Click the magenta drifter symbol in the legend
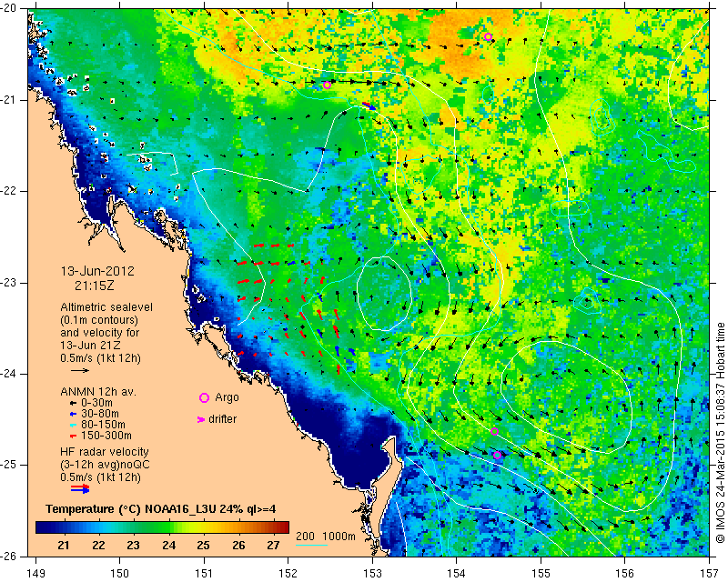728x582 pixels. [201, 419]
